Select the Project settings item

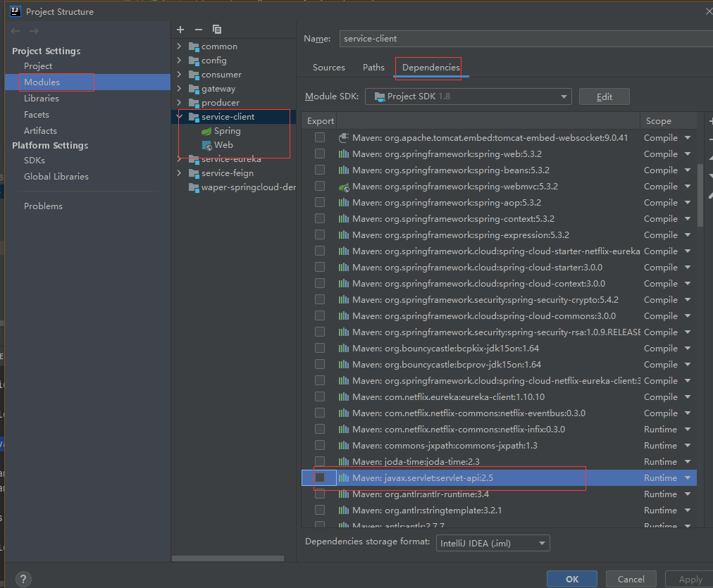click(x=38, y=66)
